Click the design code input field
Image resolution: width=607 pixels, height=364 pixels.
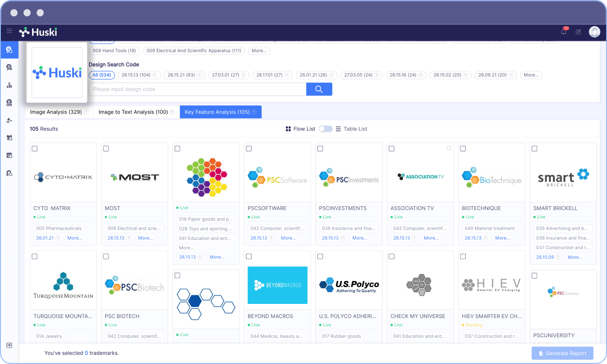coord(197,89)
